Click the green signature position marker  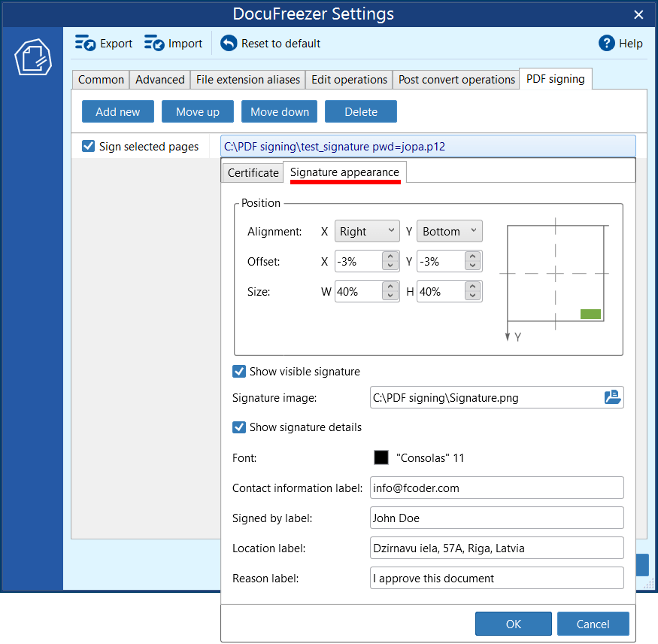(x=590, y=314)
